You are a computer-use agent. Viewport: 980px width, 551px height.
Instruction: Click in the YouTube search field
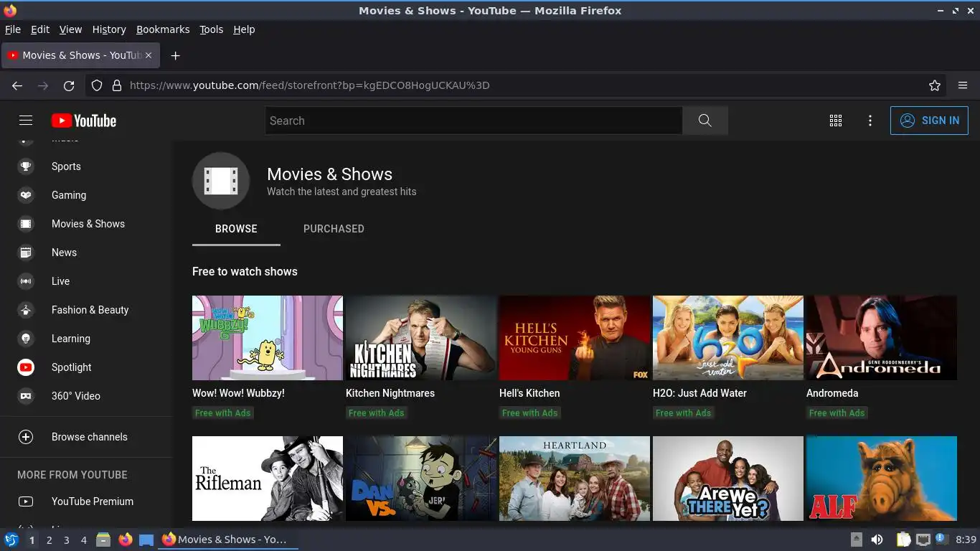[x=473, y=121]
